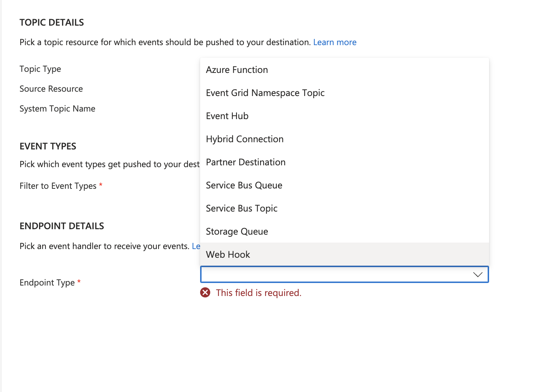Choose Partner Destination from the dropdown list

(x=246, y=162)
